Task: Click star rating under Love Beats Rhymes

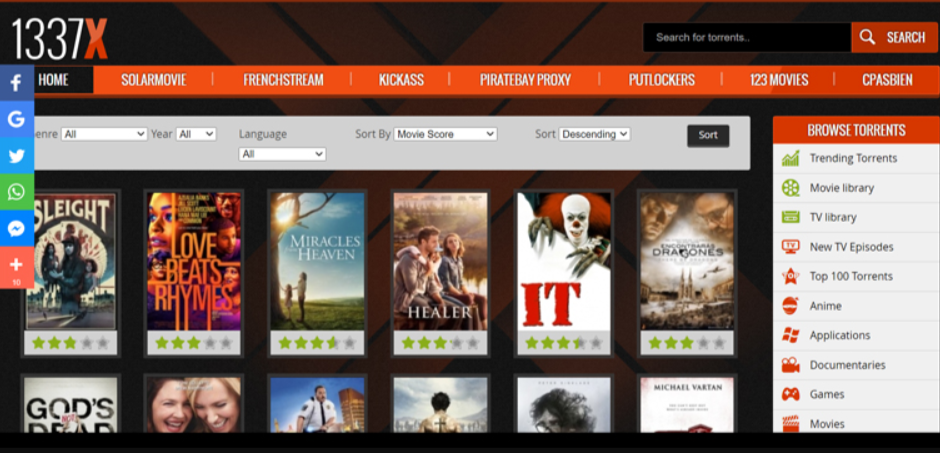Action: [x=194, y=343]
